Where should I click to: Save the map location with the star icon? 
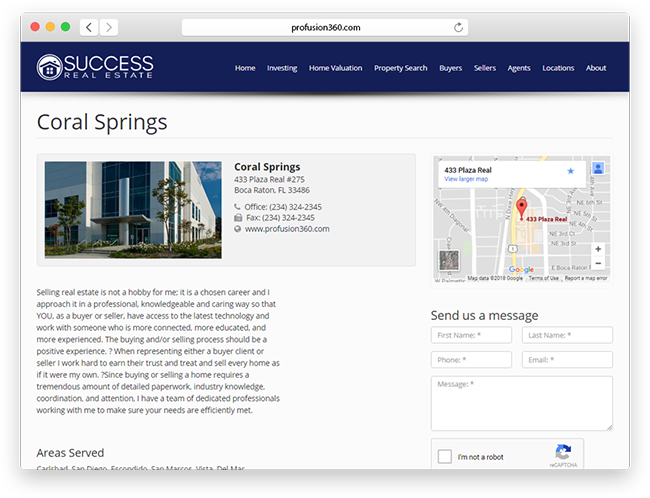(570, 171)
